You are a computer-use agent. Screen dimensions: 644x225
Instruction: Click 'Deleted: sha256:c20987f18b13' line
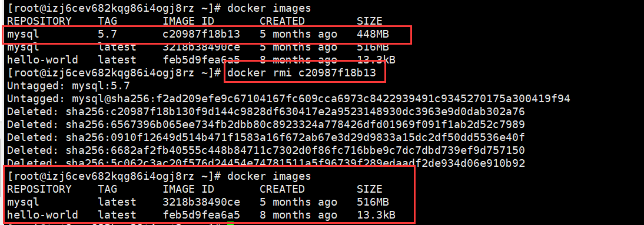265,112
